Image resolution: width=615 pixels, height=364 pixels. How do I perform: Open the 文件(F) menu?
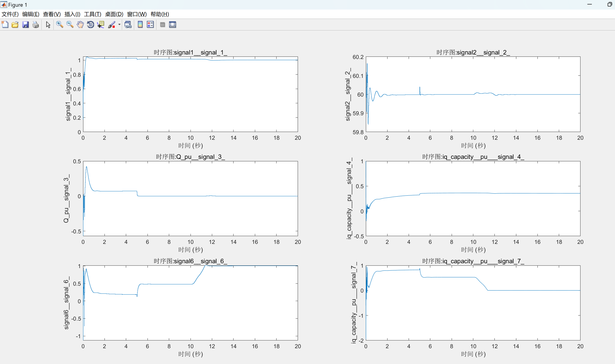tap(10, 14)
